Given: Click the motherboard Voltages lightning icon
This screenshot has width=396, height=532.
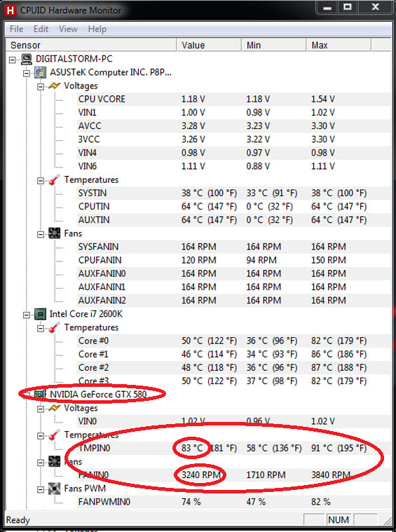Looking at the screenshot, I should click(54, 86).
